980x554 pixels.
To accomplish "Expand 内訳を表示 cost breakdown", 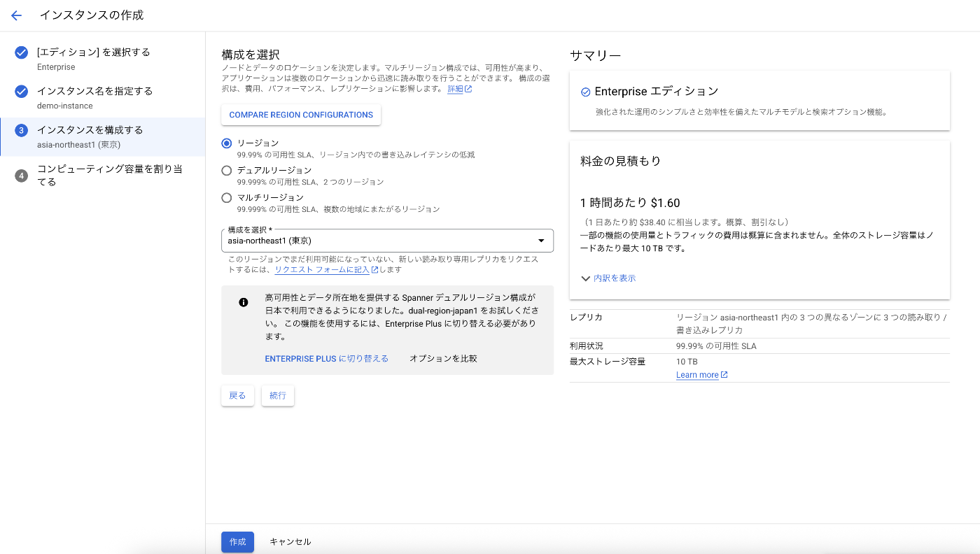I will (608, 278).
